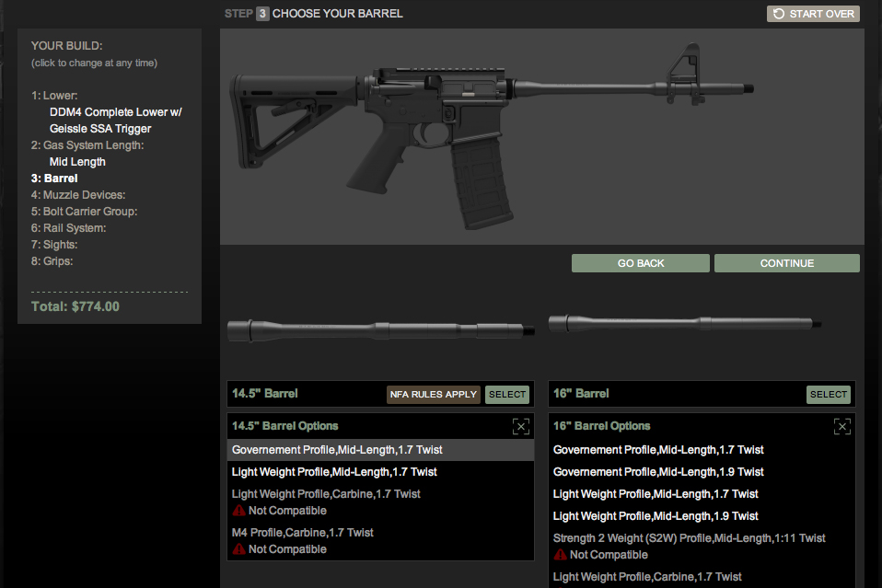Select the 16" Barrel

pyautogui.click(x=828, y=394)
